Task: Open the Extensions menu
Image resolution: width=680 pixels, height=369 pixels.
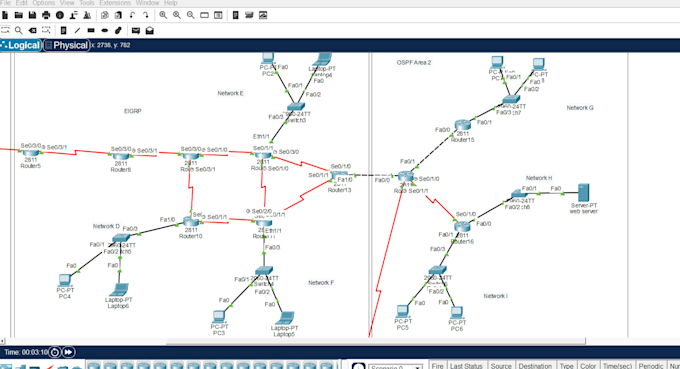Action: coord(115,3)
